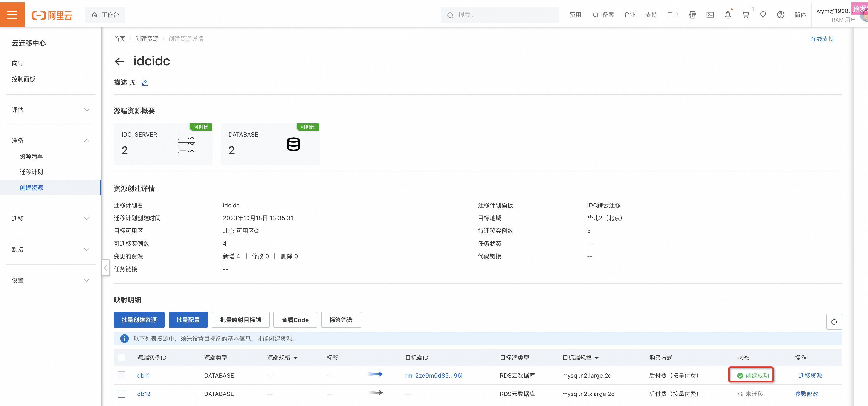Viewport: 868px width, 406px height.
Task: Open the help question mark icon
Action: [x=780, y=15]
